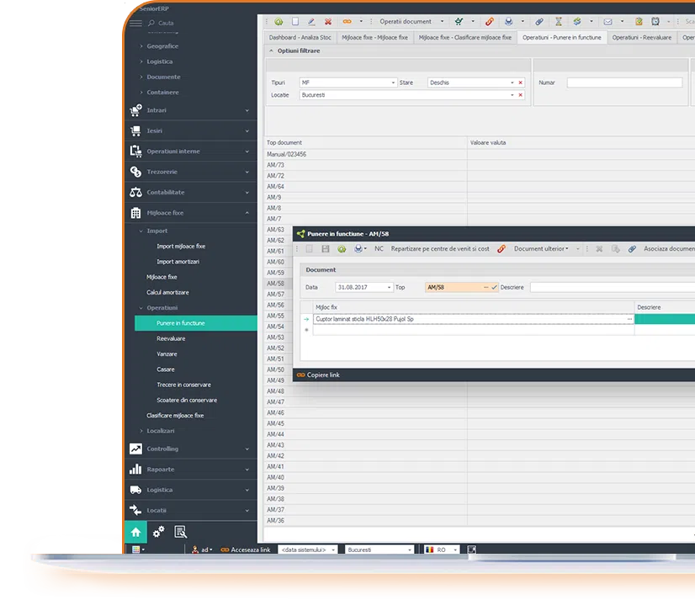
Task: Click the chain link icon on Copiere link bar
Action: pyautogui.click(x=301, y=374)
